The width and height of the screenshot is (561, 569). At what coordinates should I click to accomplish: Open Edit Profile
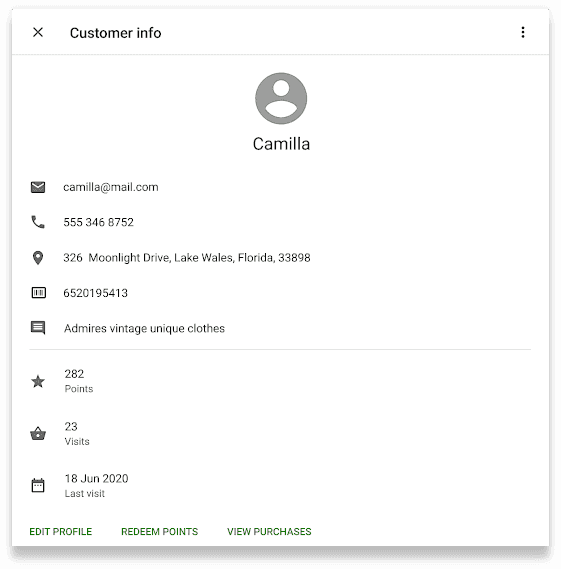click(61, 532)
